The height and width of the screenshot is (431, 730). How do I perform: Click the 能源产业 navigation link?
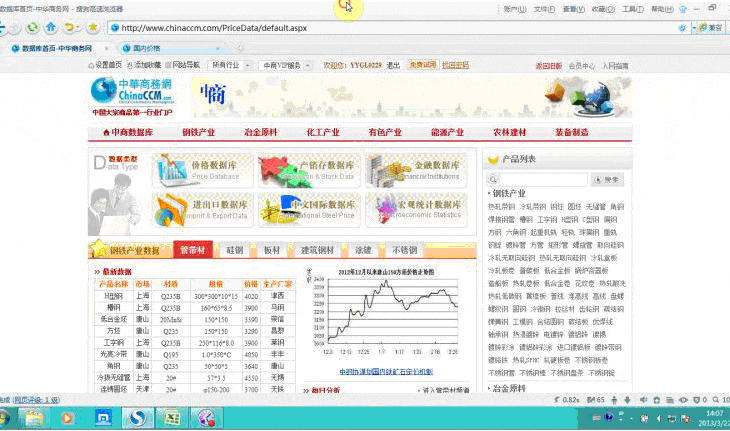point(447,132)
